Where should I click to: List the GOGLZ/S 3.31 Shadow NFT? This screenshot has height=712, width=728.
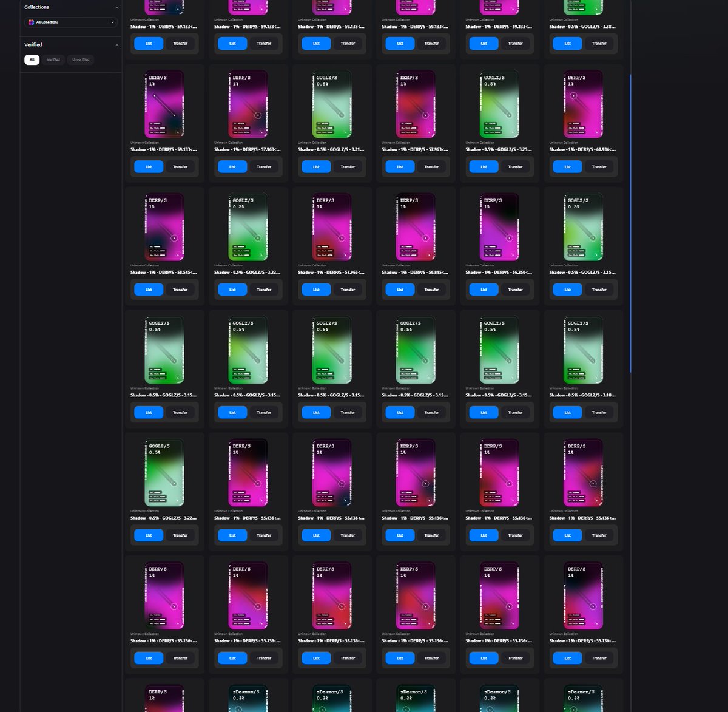click(x=316, y=166)
